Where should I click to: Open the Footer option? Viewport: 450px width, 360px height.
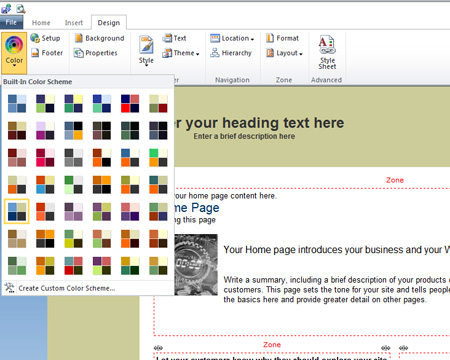click(x=47, y=53)
